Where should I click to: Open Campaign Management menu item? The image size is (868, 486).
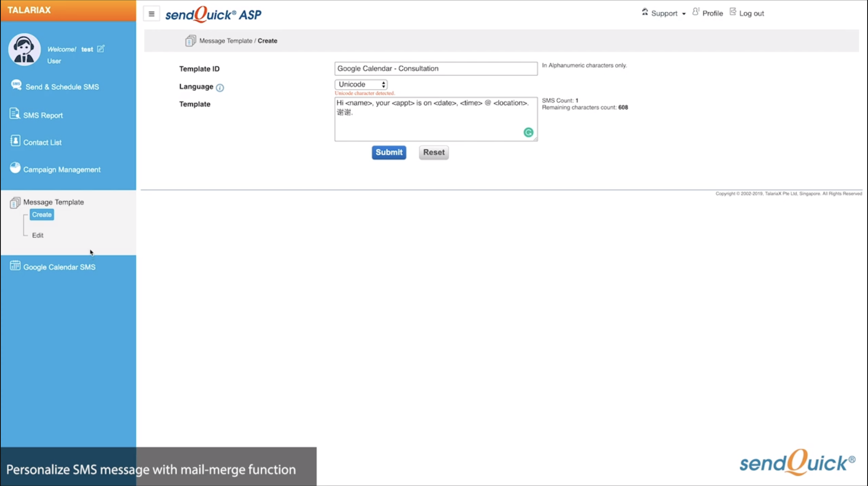(62, 169)
